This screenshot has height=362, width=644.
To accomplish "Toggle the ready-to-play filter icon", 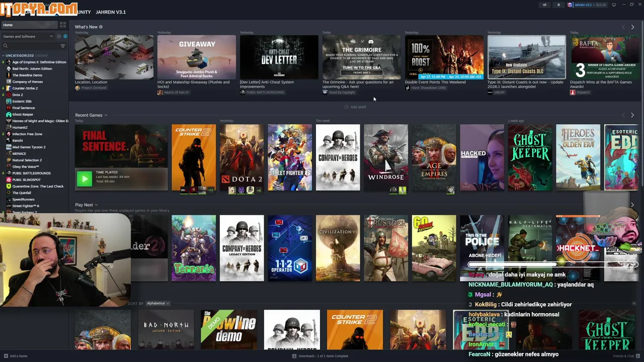I will [65, 36].
